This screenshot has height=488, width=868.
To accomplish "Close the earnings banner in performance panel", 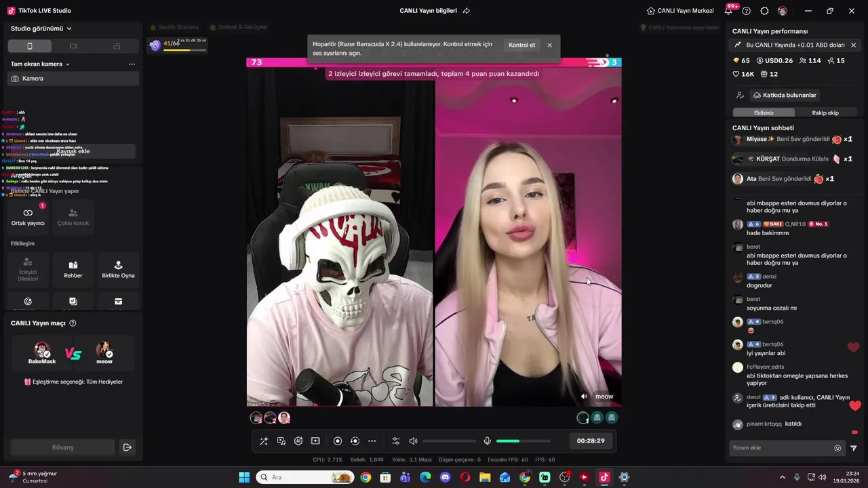I will (x=853, y=45).
